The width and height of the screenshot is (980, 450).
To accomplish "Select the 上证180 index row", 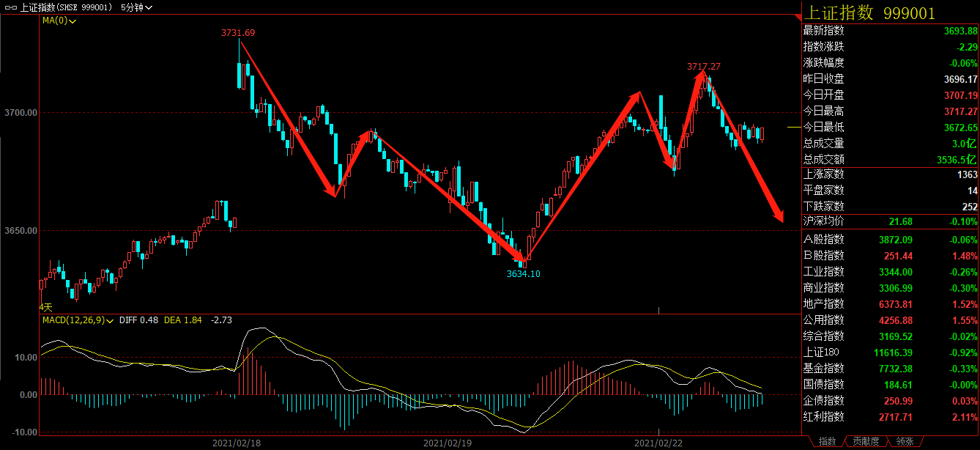I will 890,353.
